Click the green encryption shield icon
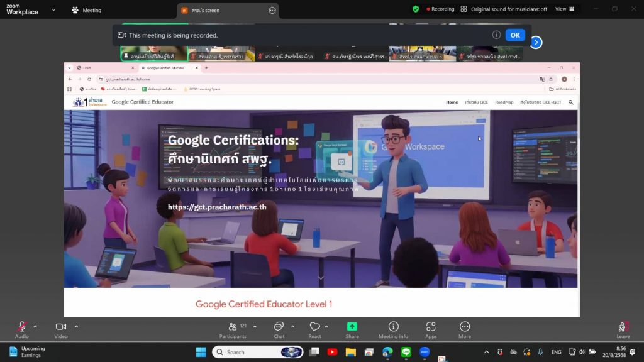This screenshot has width=644, height=362. coord(416,9)
